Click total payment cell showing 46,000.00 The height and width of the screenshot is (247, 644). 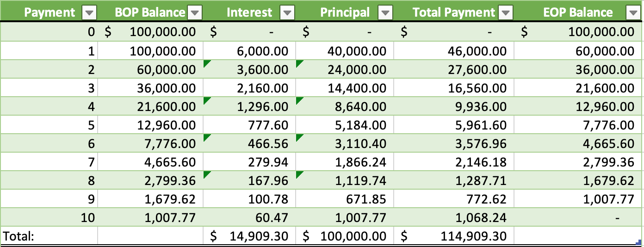tap(453, 51)
